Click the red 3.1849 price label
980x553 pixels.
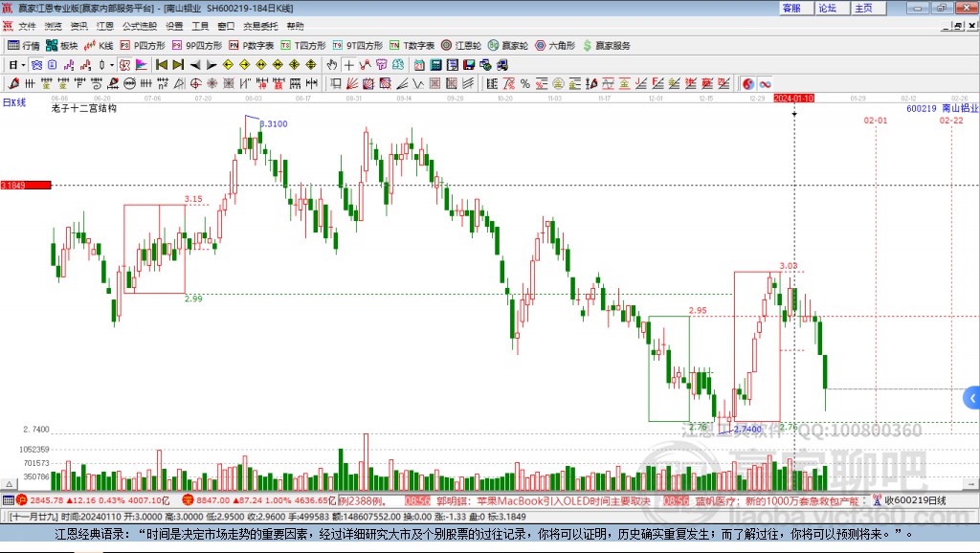26,185
